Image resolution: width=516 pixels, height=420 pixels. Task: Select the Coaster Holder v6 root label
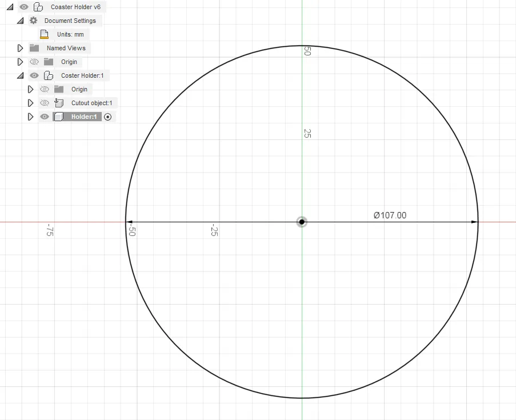[75, 7]
